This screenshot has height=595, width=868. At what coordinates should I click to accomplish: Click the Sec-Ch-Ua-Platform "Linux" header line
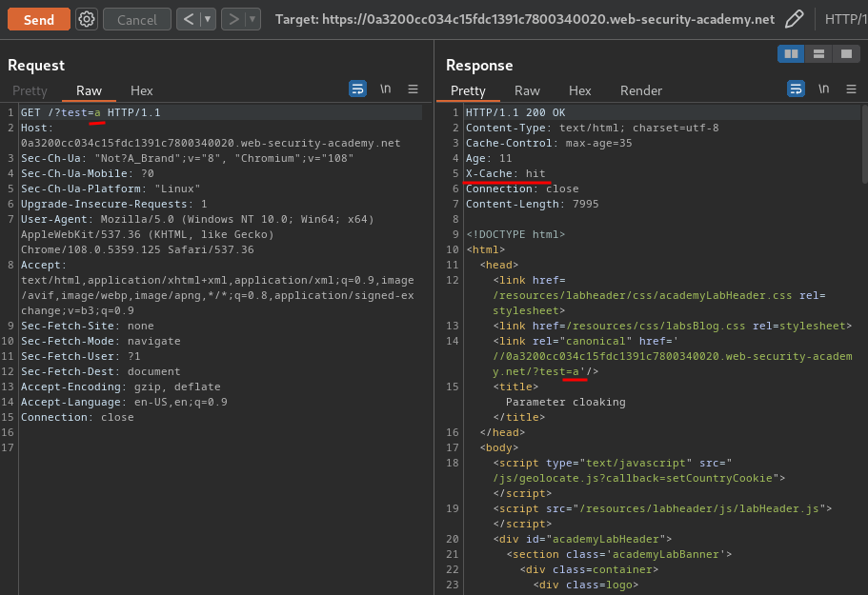[111, 188]
